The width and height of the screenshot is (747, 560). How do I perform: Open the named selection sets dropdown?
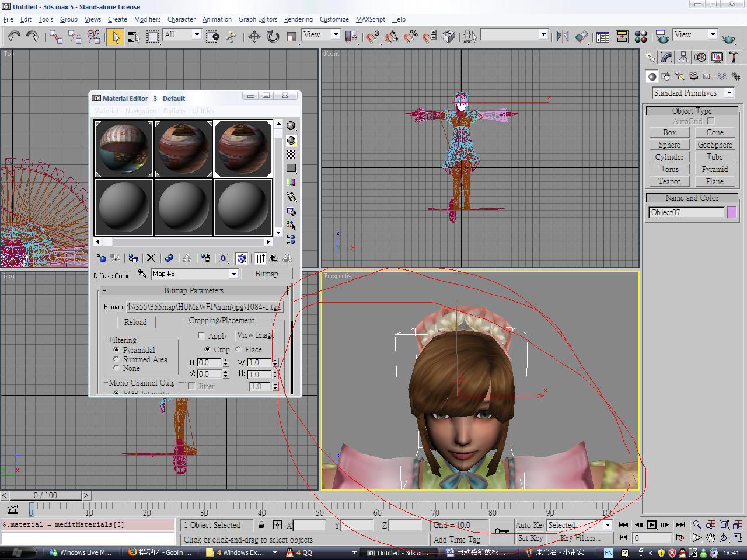543,34
